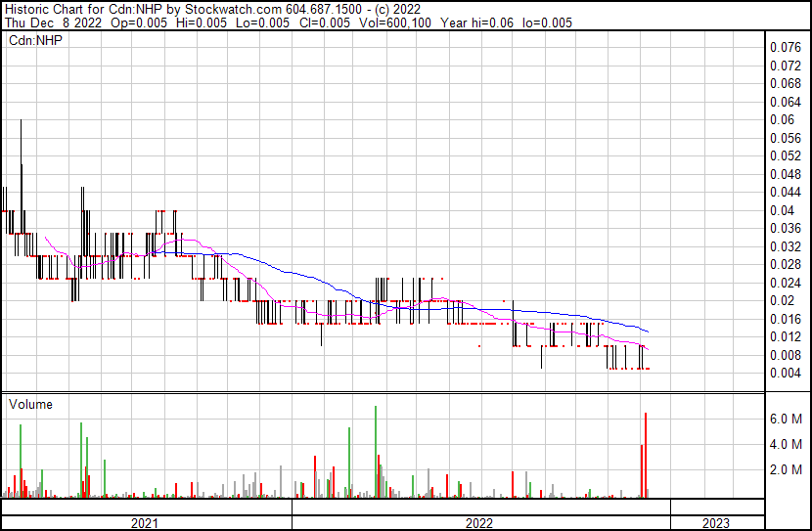The image size is (812, 531).
Task: Click the 0.076 price axis label
Action: (x=785, y=47)
